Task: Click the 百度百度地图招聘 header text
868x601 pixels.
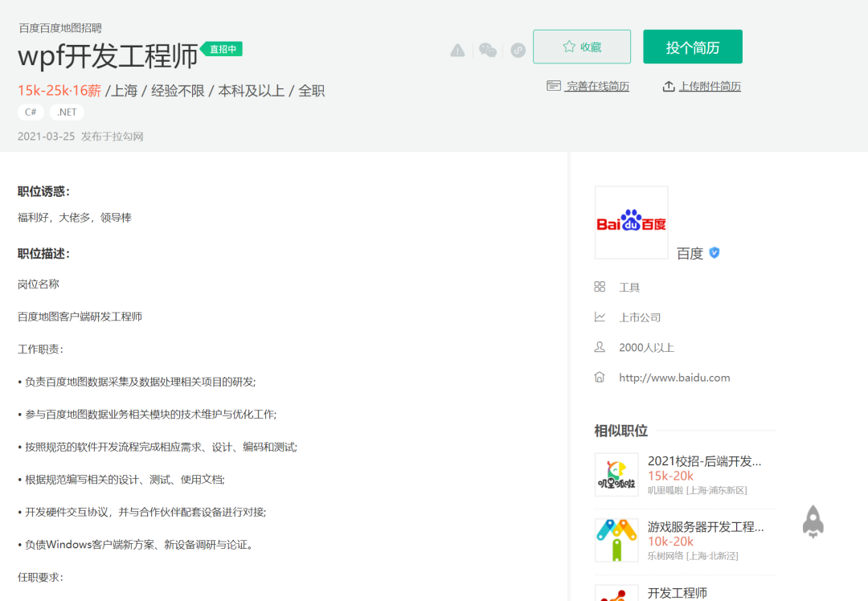Action: click(x=60, y=28)
